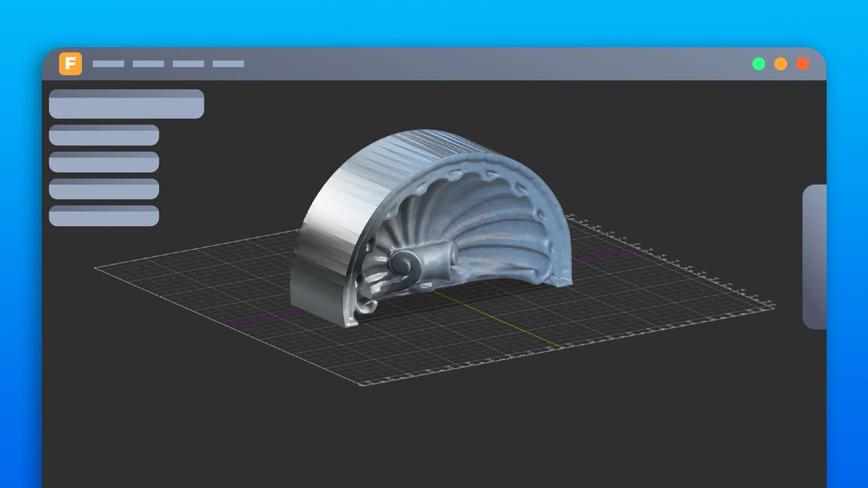Select the second sidebar tool button
The width and height of the screenshot is (868, 488).
[103, 162]
